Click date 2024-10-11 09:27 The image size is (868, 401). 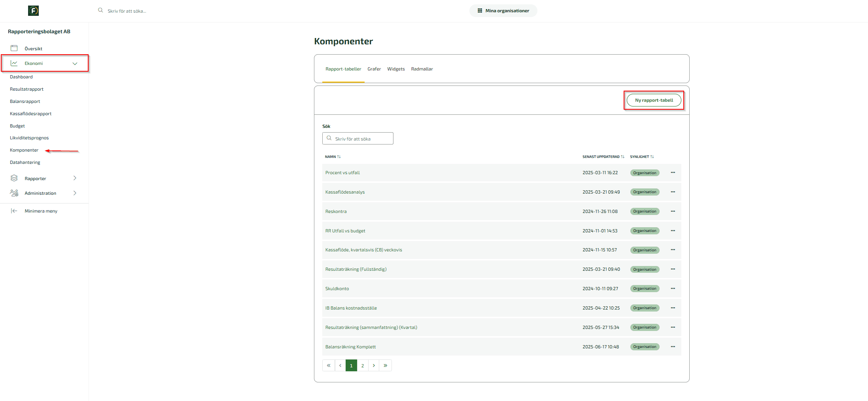[600, 289]
